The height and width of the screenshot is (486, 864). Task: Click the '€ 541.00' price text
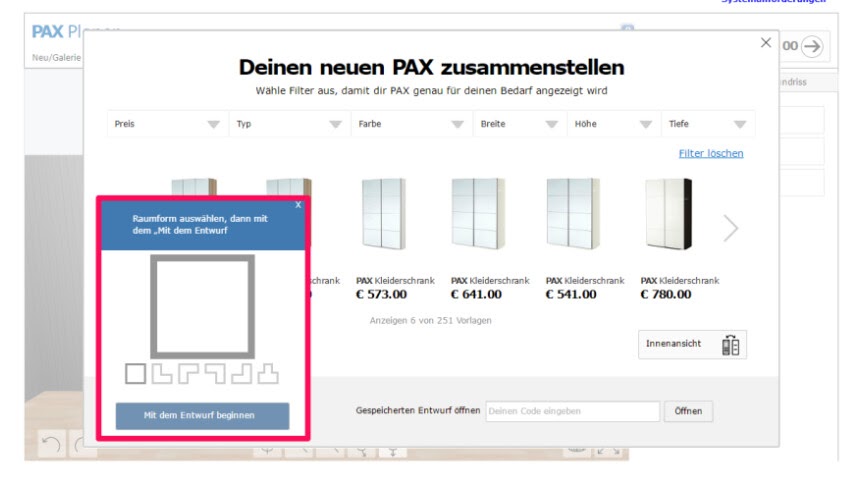571,294
